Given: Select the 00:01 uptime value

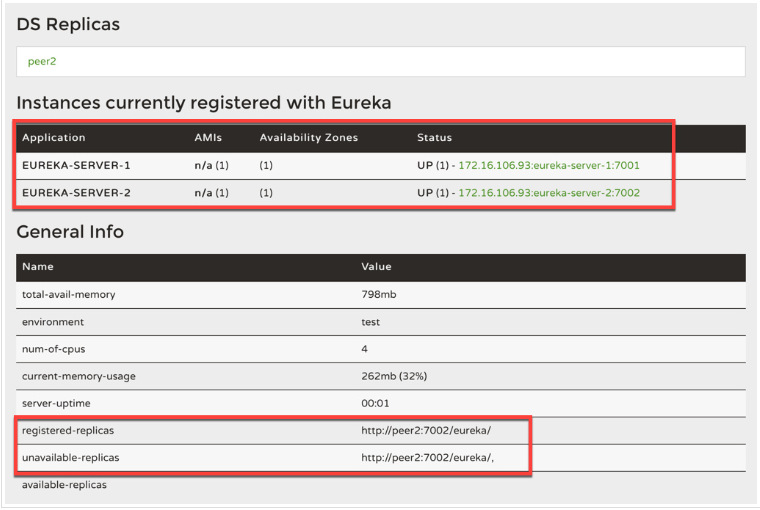Looking at the screenshot, I should 375,403.
